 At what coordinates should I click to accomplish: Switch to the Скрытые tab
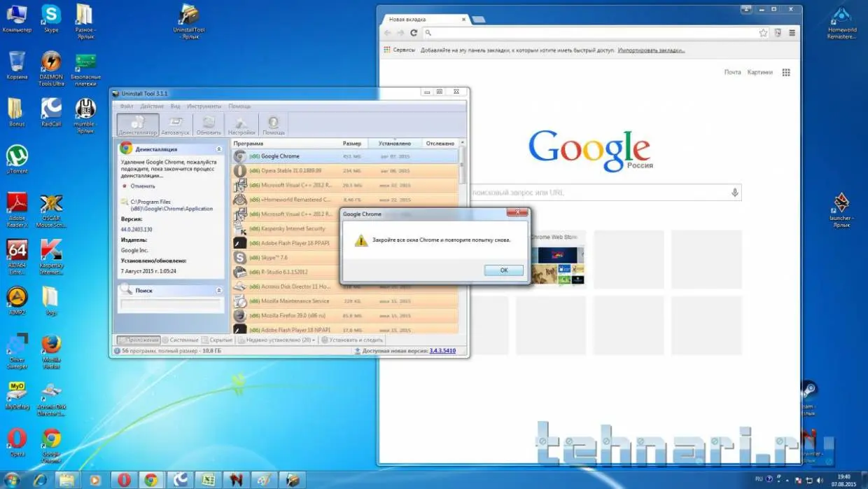click(218, 340)
